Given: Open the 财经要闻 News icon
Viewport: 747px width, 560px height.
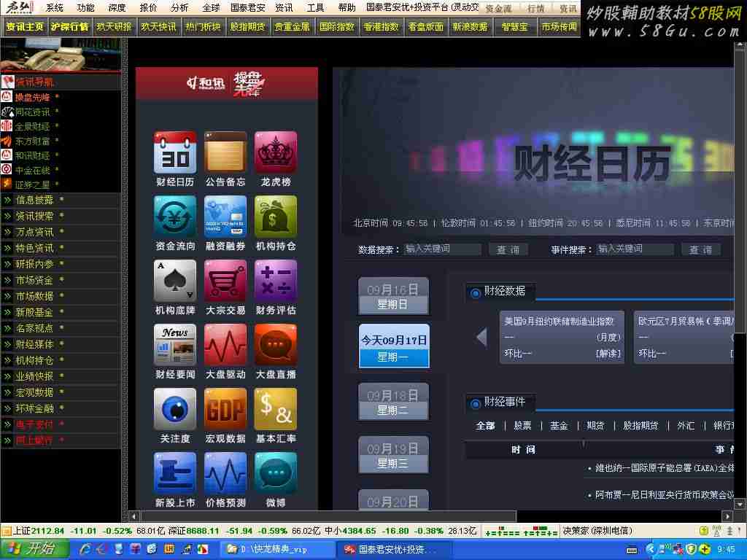Looking at the screenshot, I should pyautogui.click(x=175, y=345).
